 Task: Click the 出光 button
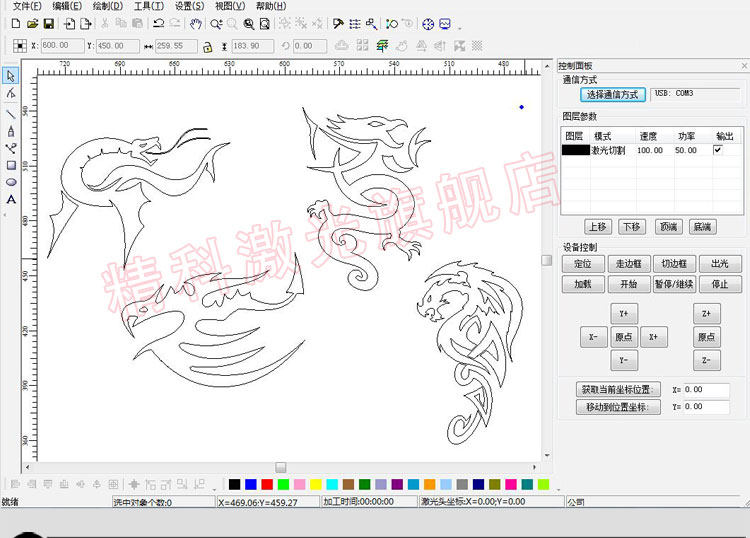720,264
